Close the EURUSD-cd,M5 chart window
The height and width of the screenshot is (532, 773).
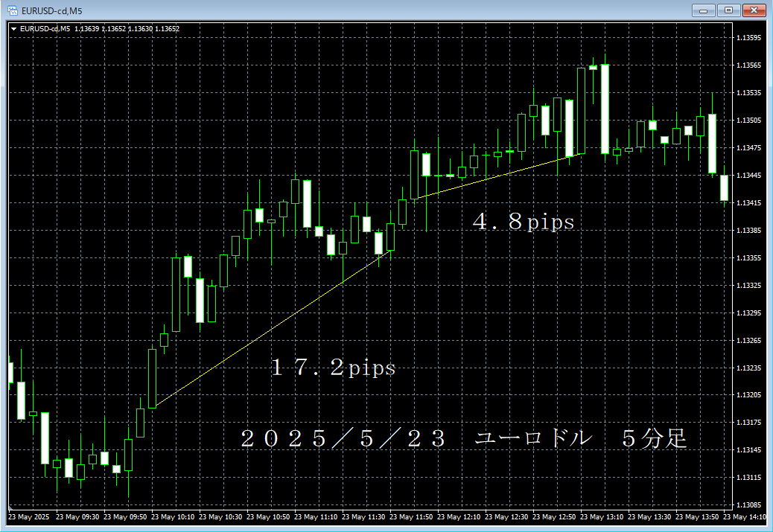coord(754,10)
